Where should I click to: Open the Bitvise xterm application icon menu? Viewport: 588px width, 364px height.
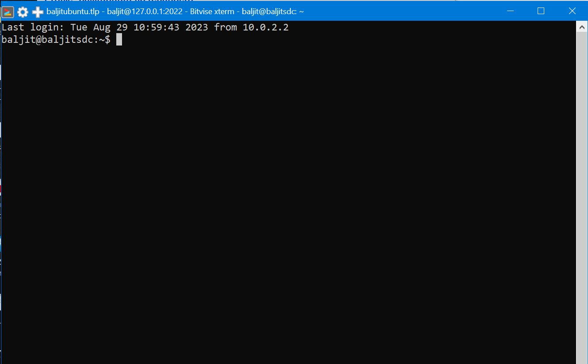click(8, 11)
